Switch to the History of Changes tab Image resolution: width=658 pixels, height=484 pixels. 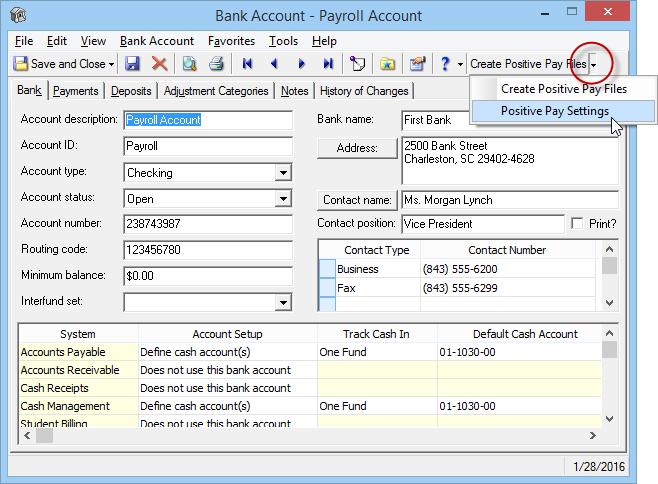(x=364, y=91)
